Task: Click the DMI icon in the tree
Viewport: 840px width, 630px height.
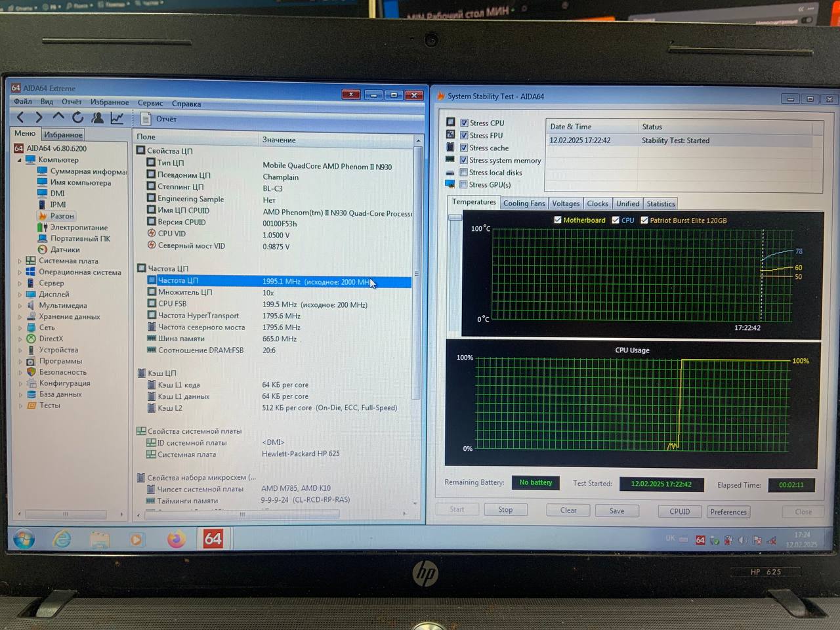Action: click(x=43, y=193)
